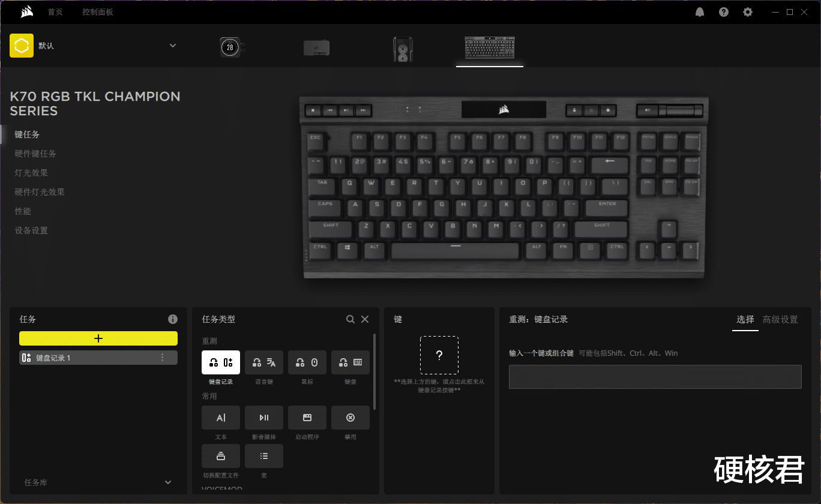The image size is (821, 504).
Task: Click the Corsair sails logo in title bar
Action: [x=26, y=12]
